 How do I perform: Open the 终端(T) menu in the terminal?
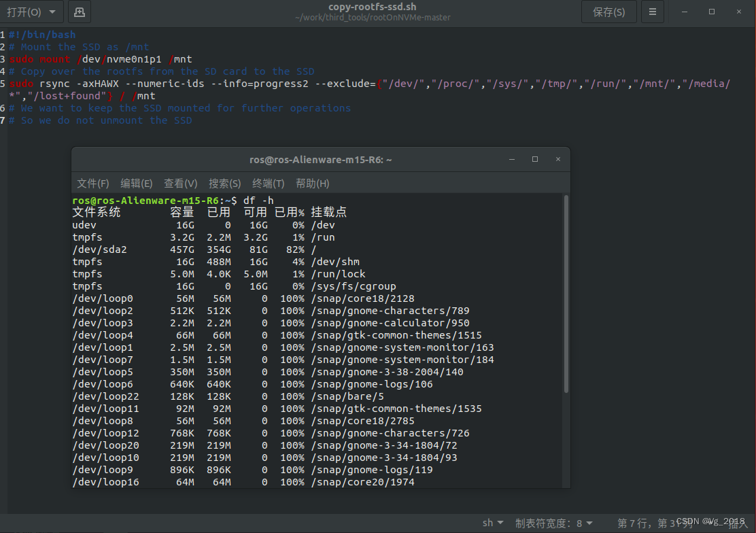point(267,183)
